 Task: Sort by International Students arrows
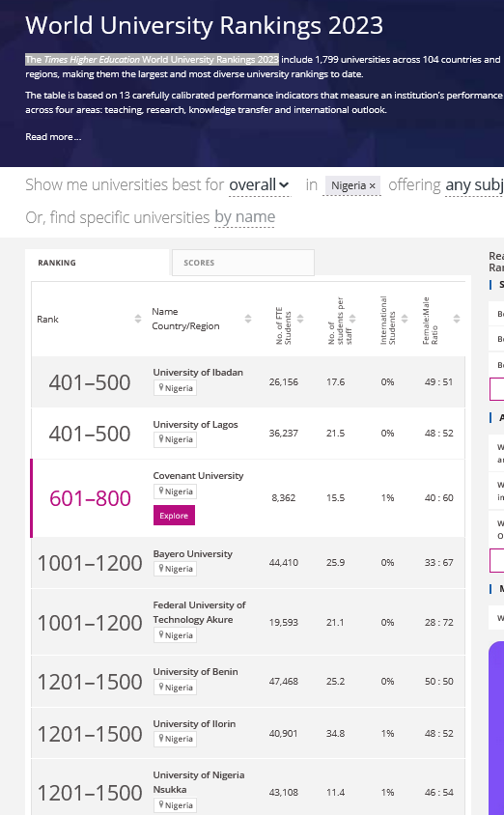(x=405, y=319)
